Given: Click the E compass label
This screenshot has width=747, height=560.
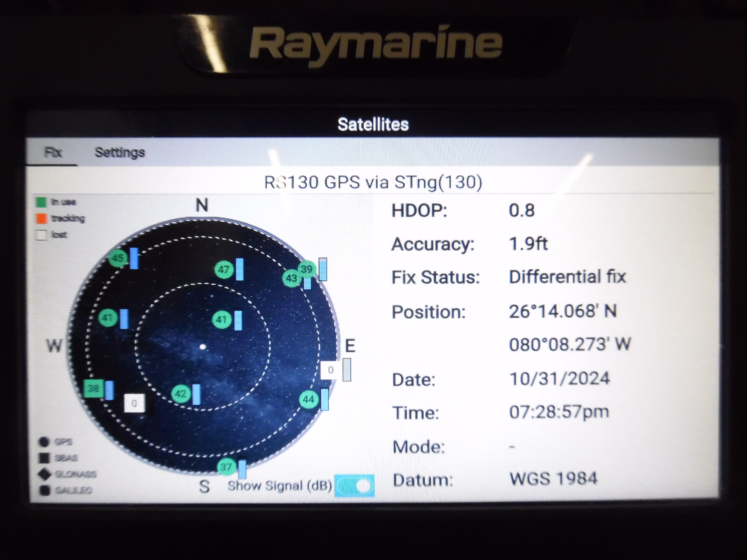Looking at the screenshot, I should tap(350, 346).
